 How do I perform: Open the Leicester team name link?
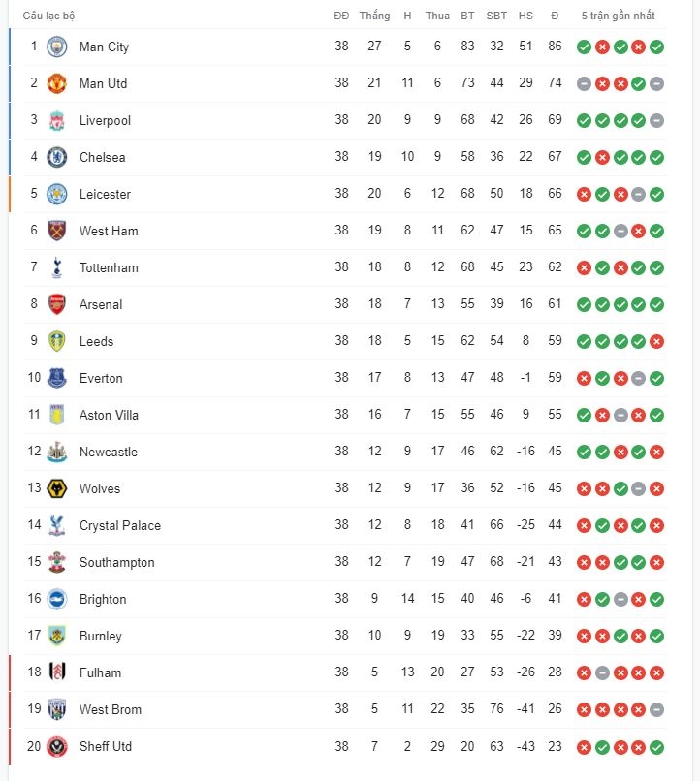[x=105, y=194]
